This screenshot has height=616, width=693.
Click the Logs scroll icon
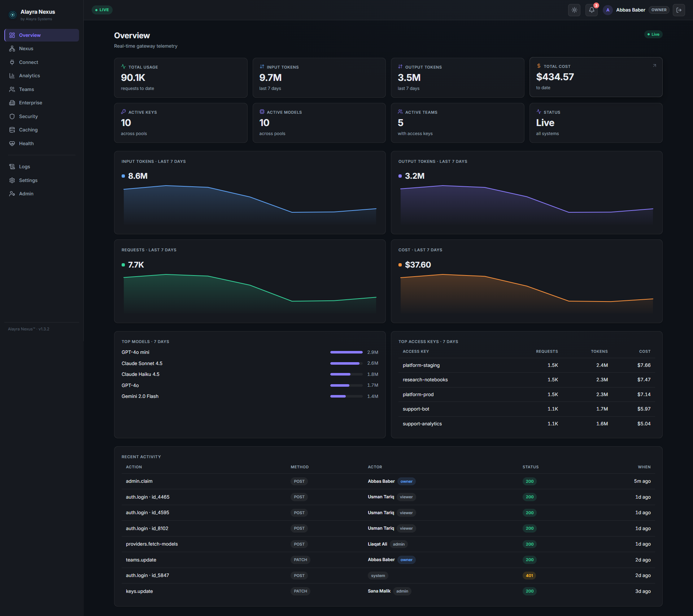click(x=12, y=166)
